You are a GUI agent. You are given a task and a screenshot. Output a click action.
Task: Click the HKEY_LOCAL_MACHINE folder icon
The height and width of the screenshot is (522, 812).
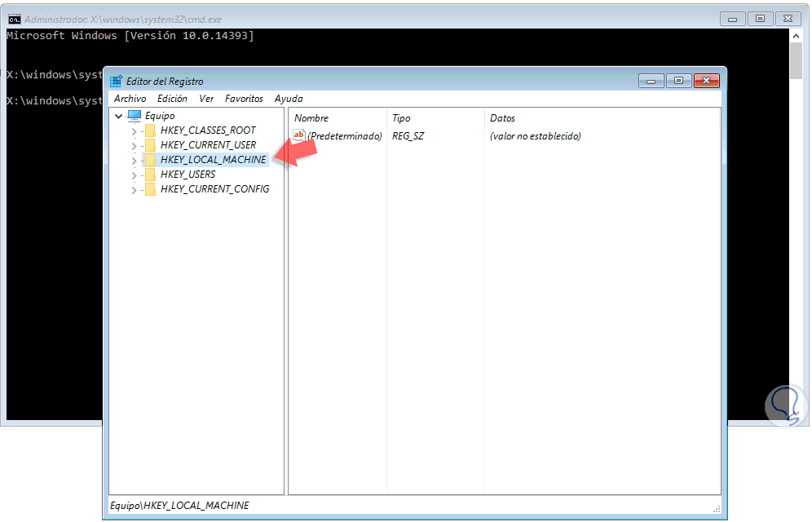click(x=150, y=160)
